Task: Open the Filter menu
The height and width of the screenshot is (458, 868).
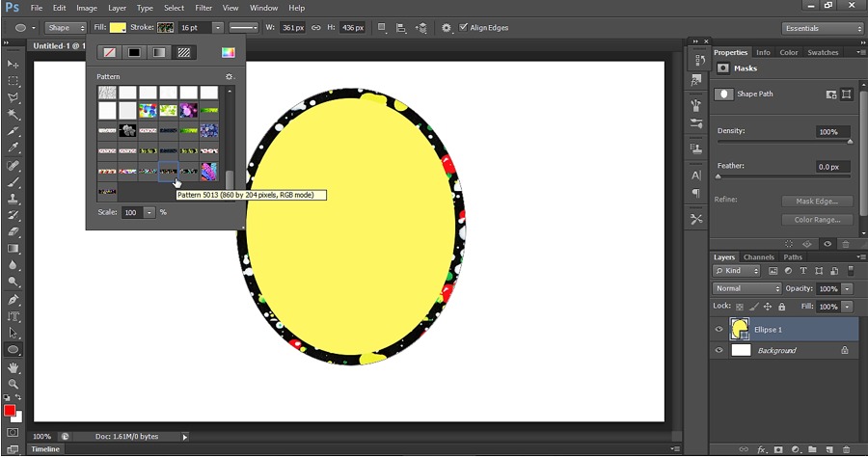Action: click(x=203, y=8)
